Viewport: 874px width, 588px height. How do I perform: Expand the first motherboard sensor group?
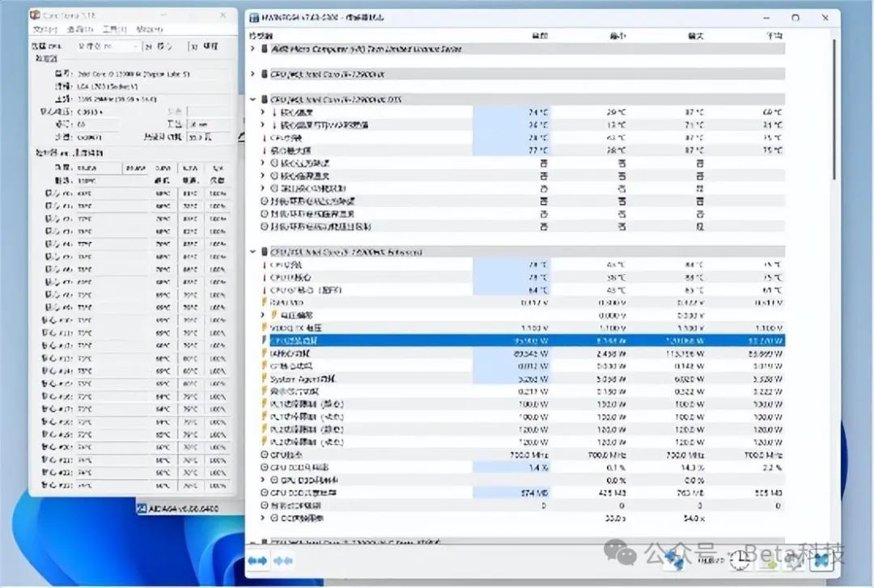pos(253,49)
